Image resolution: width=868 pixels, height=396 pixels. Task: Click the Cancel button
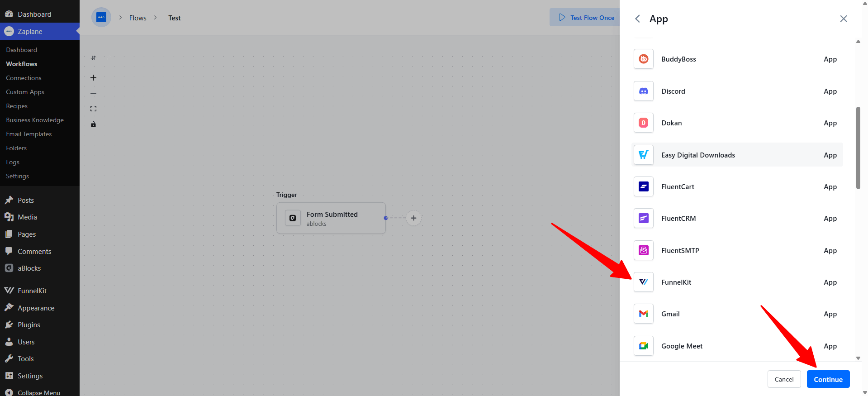point(784,379)
